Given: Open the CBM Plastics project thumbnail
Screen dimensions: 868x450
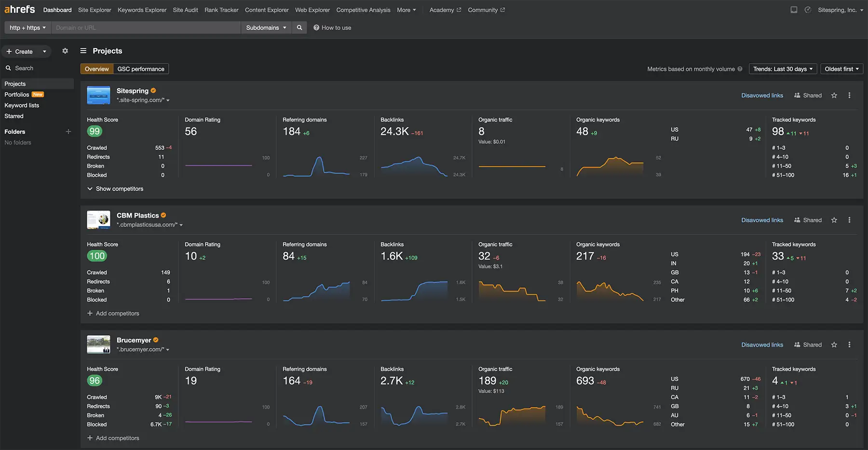Looking at the screenshot, I should tap(98, 220).
